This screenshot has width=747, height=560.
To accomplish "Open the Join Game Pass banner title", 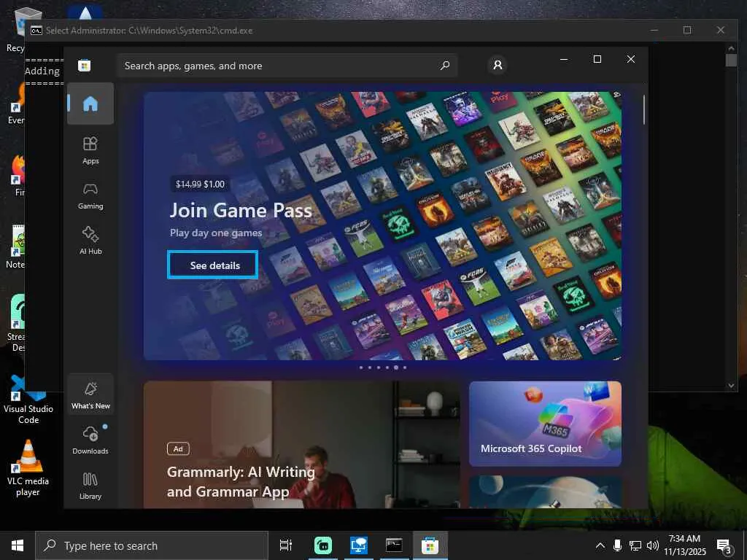I will tap(241, 210).
